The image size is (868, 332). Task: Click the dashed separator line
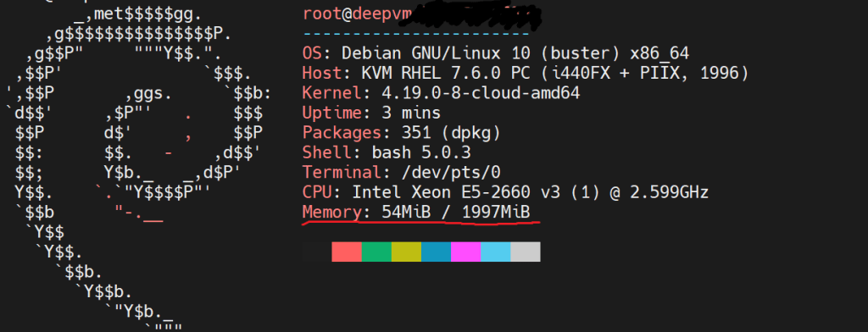pos(416,35)
